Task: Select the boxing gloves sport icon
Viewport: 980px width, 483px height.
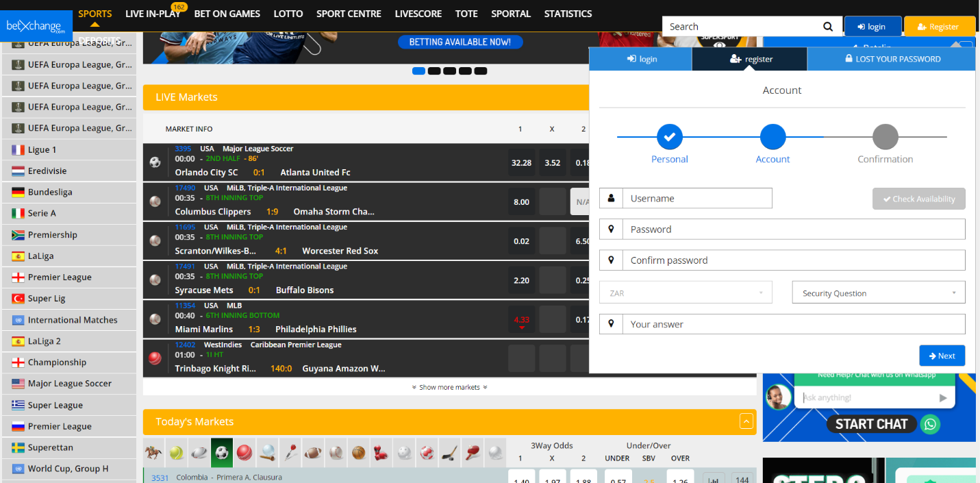Action: click(x=381, y=453)
